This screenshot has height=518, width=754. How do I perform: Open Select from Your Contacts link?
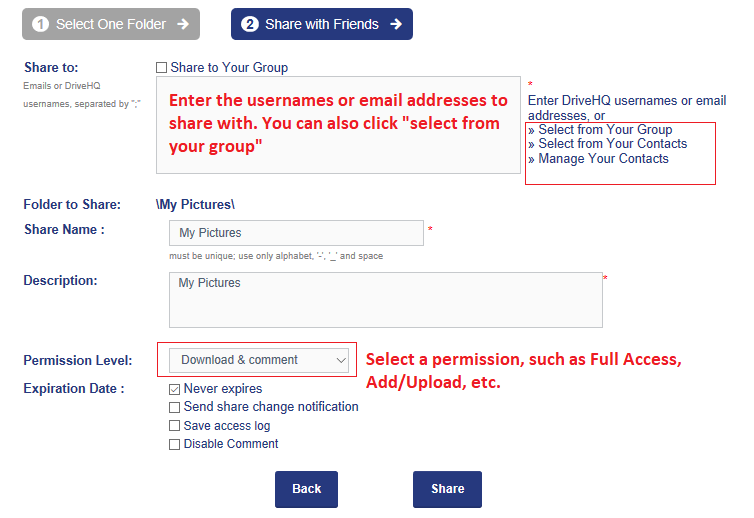point(612,144)
